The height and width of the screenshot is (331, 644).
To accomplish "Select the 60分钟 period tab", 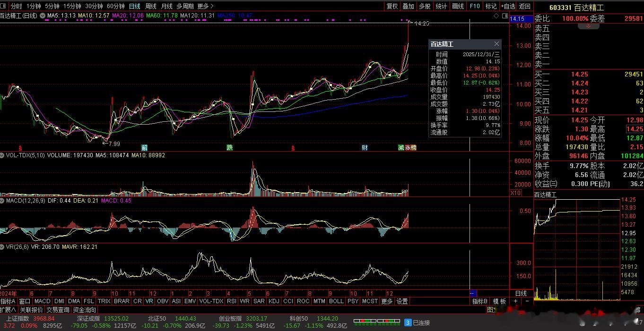I will [x=116, y=6].
